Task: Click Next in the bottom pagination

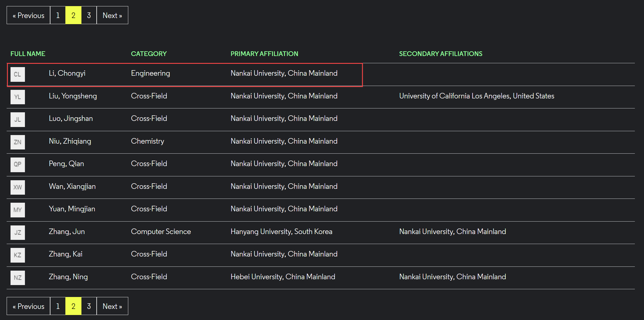Action: click(x=112, y=306)
